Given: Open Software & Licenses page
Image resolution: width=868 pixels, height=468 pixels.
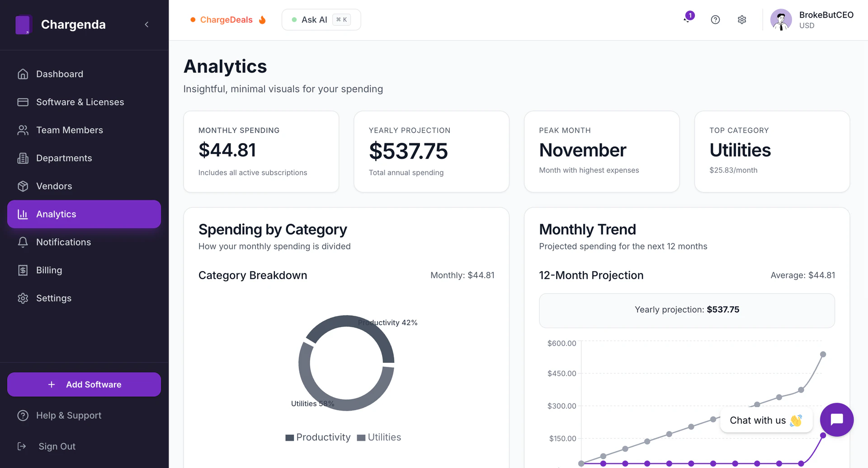Looking at the screenshot, I should point(80,102).
